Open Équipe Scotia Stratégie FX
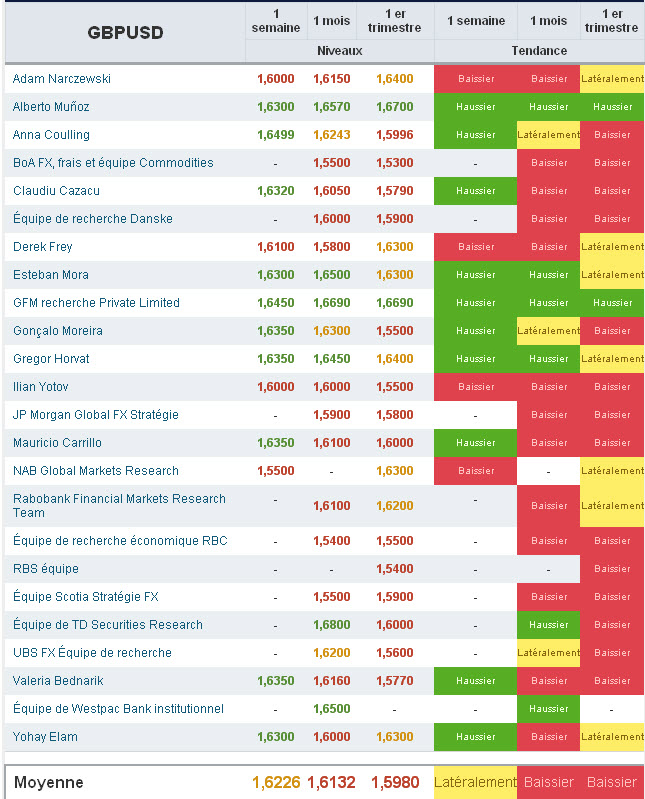Screen dimensions: 645x799 pos(86,597)
